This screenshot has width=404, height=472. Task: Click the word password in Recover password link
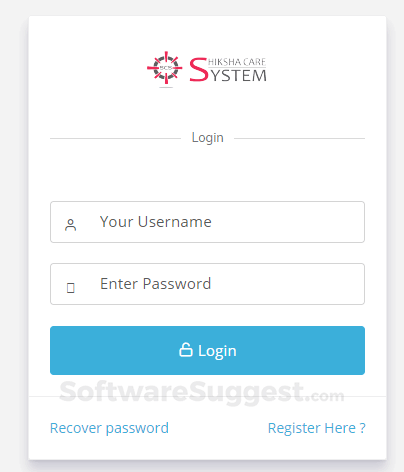[x=137, y=429]
